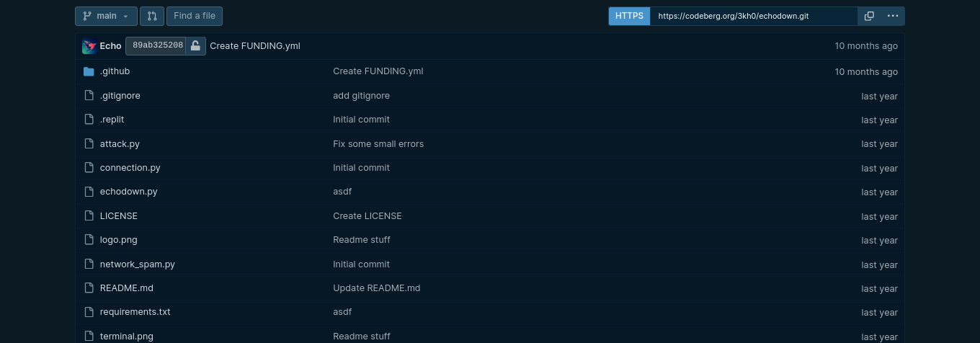Open the main branch dropdown

click(x=106, y=16)
